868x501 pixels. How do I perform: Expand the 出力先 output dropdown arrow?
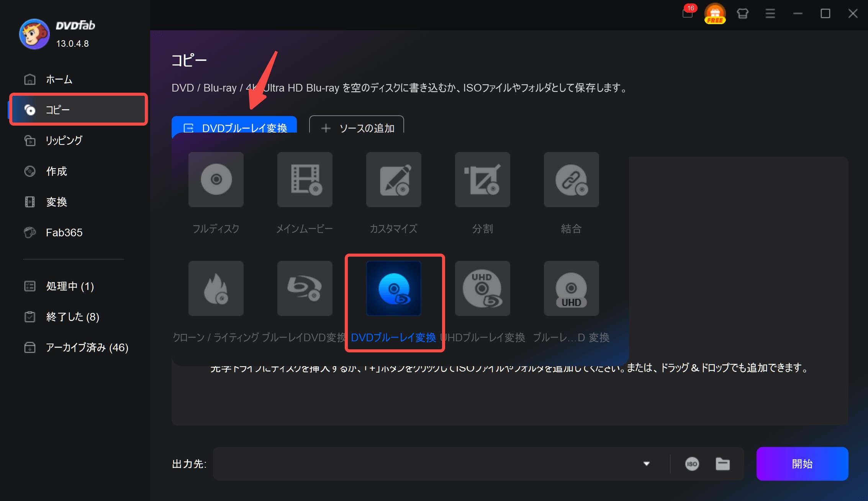[x=647, y=464]
